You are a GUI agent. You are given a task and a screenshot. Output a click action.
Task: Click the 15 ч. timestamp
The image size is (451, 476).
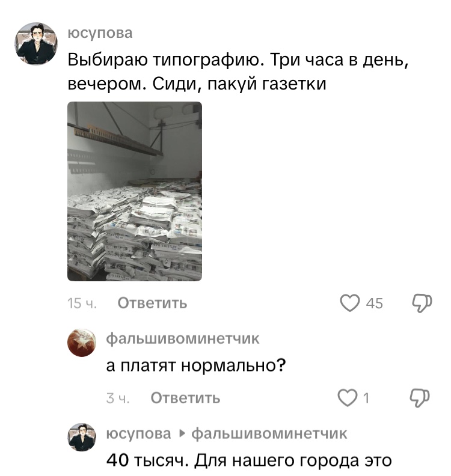[x=82, y=304]
